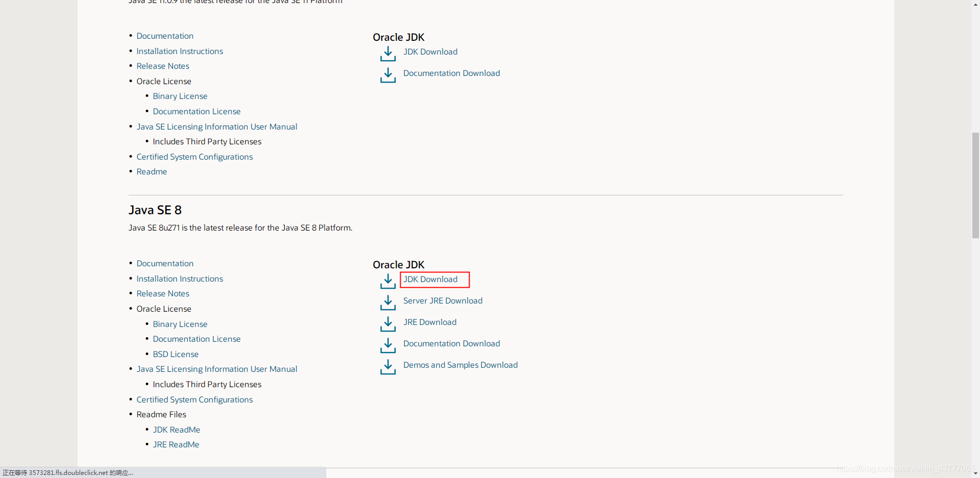Image resolution: width=980 pixels, height=478 pixels.
Task: Open the Server JRE Download link
Action: 443,301
